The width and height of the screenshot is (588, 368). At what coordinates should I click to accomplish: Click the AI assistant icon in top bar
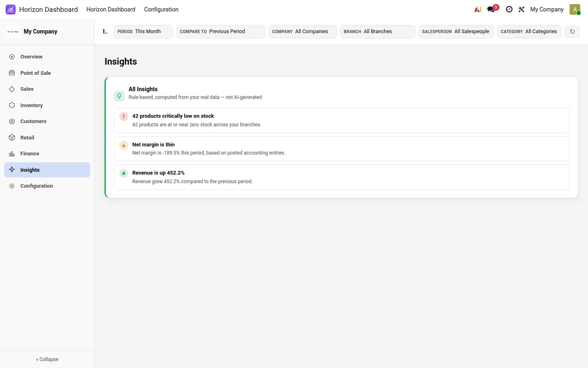[478, 9]
